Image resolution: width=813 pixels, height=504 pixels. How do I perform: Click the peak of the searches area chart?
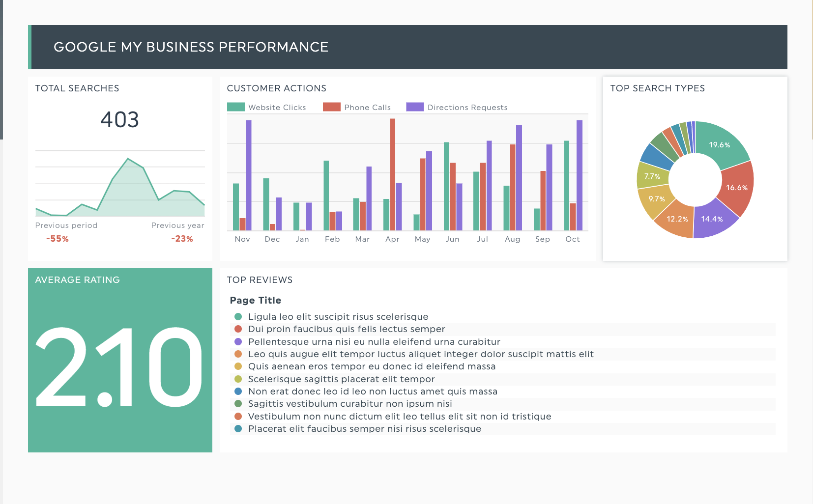coord(128,159)
